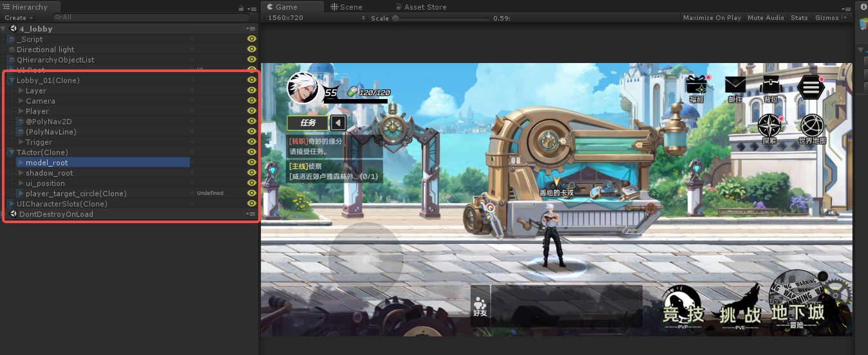The width and height of the screenshot is (868, 355).
Task: Expand the Layer child object
Action: coord(21,91)
